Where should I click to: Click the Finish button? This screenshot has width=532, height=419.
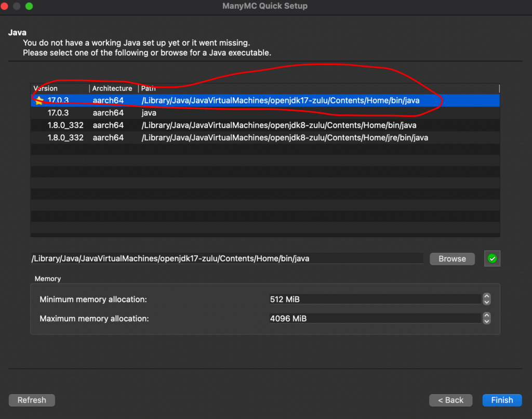(502, 400)
